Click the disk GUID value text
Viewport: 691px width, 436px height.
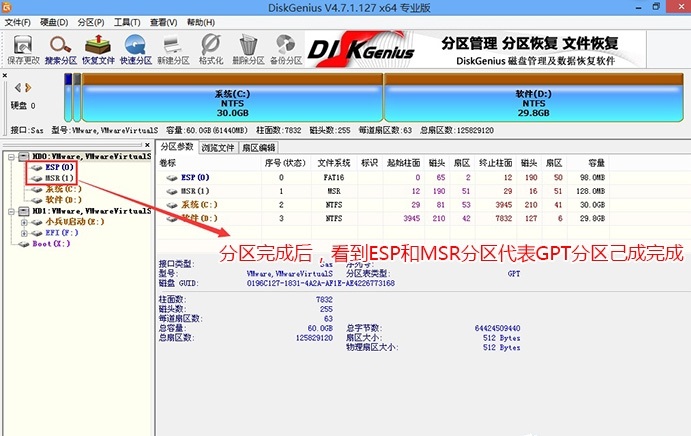(320, 283)
